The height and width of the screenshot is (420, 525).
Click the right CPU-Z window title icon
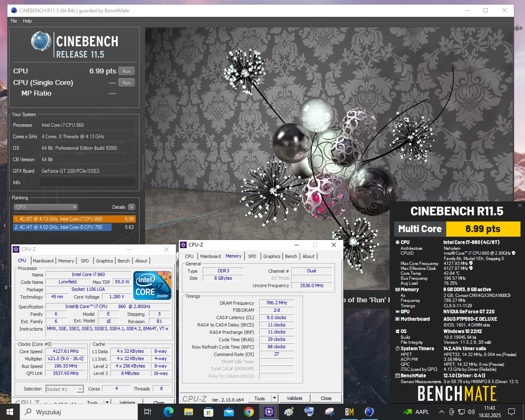point(184,245)
